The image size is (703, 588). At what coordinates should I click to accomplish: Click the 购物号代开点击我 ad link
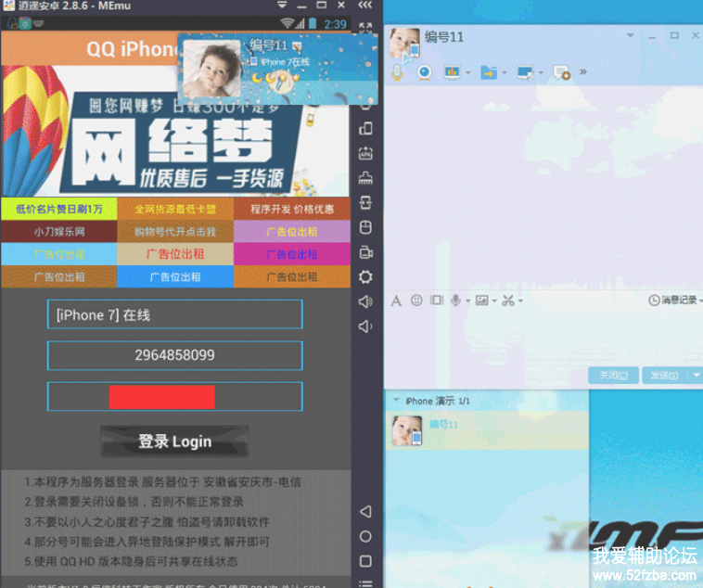(x=175, y=232)
